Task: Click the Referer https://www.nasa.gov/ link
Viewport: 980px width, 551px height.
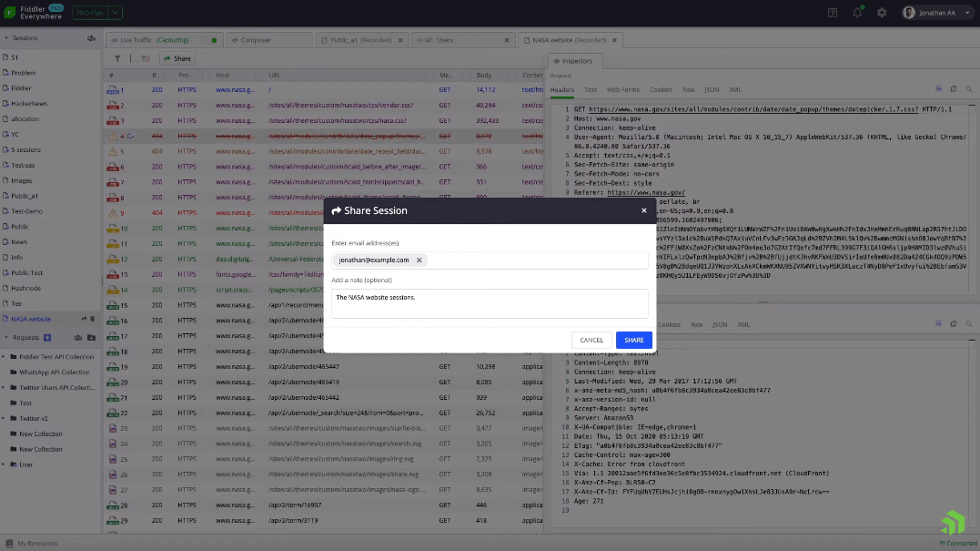Action: [646, 193]
